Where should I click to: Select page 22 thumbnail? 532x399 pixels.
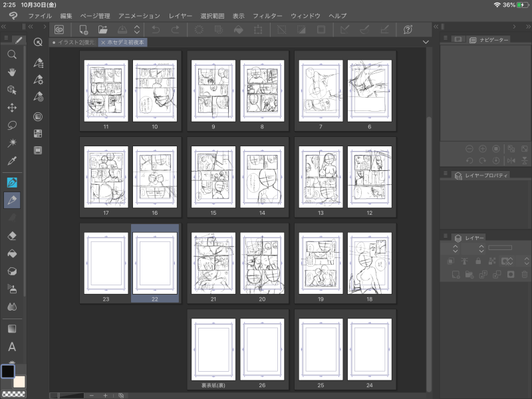(155, 263)
